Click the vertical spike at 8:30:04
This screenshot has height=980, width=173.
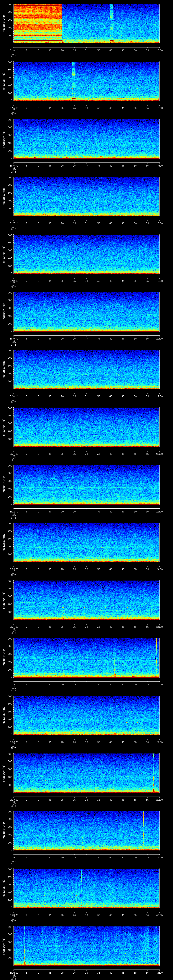point(25,946)
